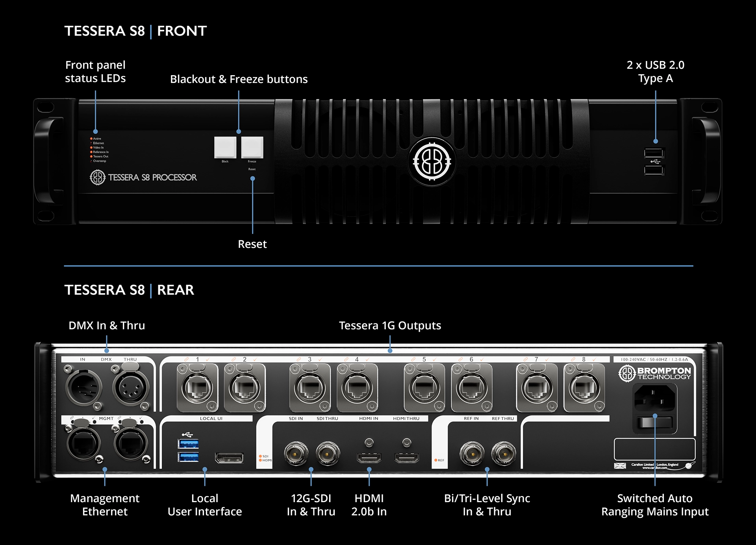This screenshot has width=756, height=545.
Task: Click the Overtemp status LED label
Action: pyautogui.click(x=100, y=161)
